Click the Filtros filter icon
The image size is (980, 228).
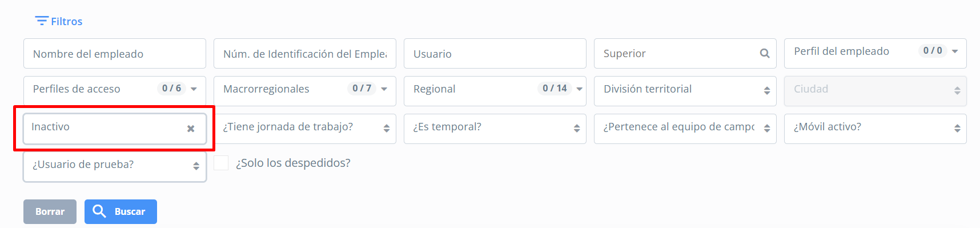tap(41, 21)
